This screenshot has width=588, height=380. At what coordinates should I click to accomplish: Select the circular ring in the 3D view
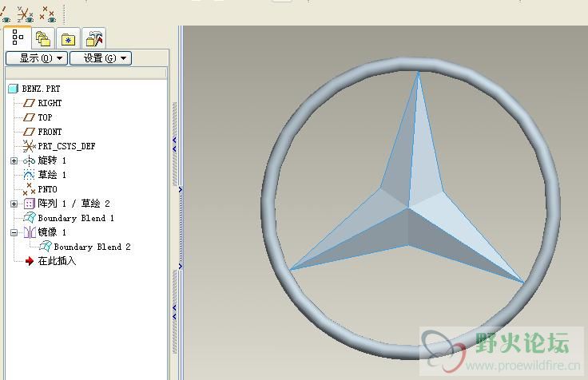pos(269,208)
